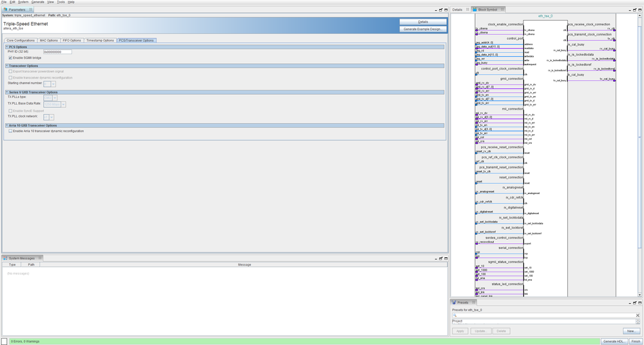Collapse the PCS Options section
The width and height of the screenshot is (644, 345).
coord(6,47)
